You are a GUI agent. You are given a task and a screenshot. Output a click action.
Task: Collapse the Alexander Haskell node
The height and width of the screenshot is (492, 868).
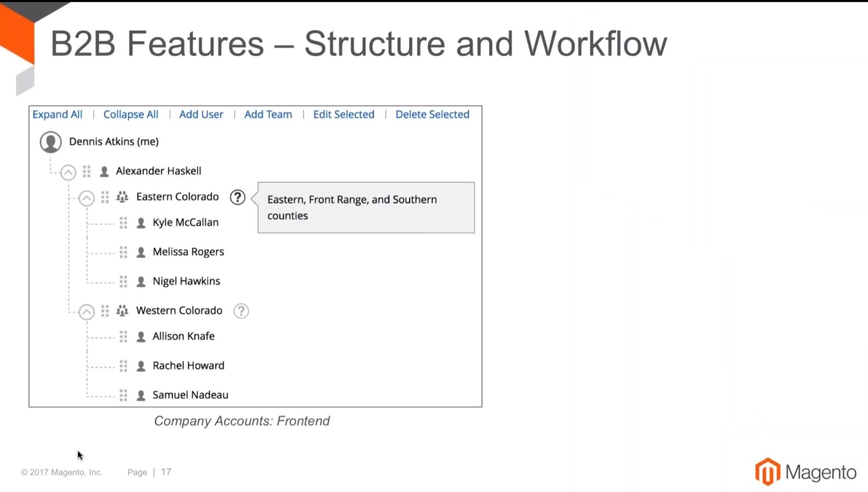click(x=68, y=173)
